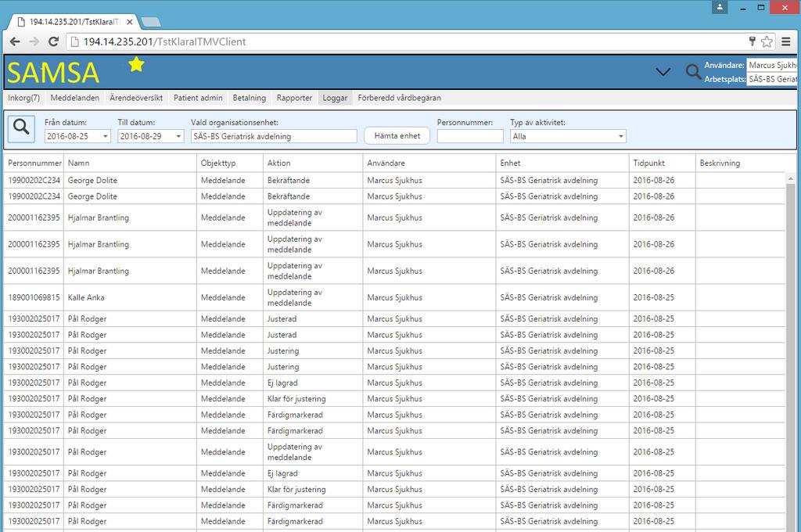This screenshot has height=532, width=801.
Task: Click the scrollbar up arrow of table
Action: pyautogui.click(x=790, y=178)
